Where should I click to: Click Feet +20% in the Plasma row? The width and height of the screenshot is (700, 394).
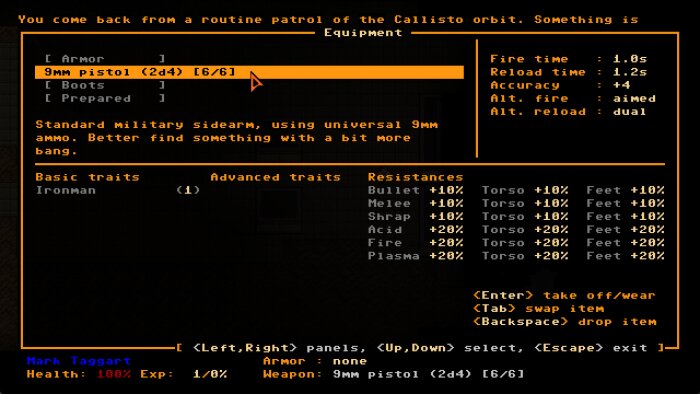pyautogui.click(x=625, y=256)
